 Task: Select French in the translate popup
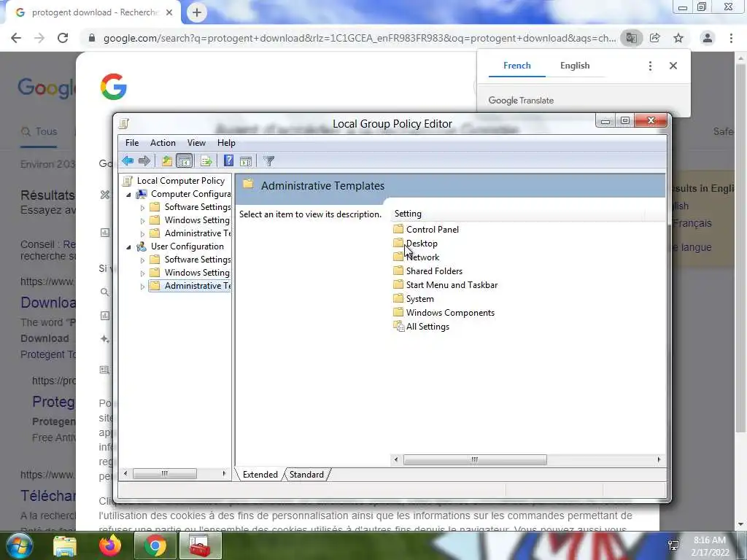click(517, 66)
